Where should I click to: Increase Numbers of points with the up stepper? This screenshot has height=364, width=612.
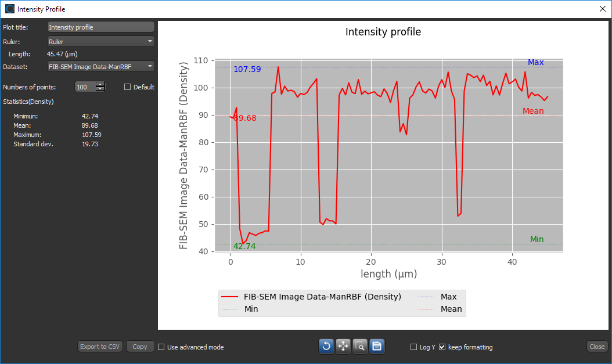pos(100,85)
